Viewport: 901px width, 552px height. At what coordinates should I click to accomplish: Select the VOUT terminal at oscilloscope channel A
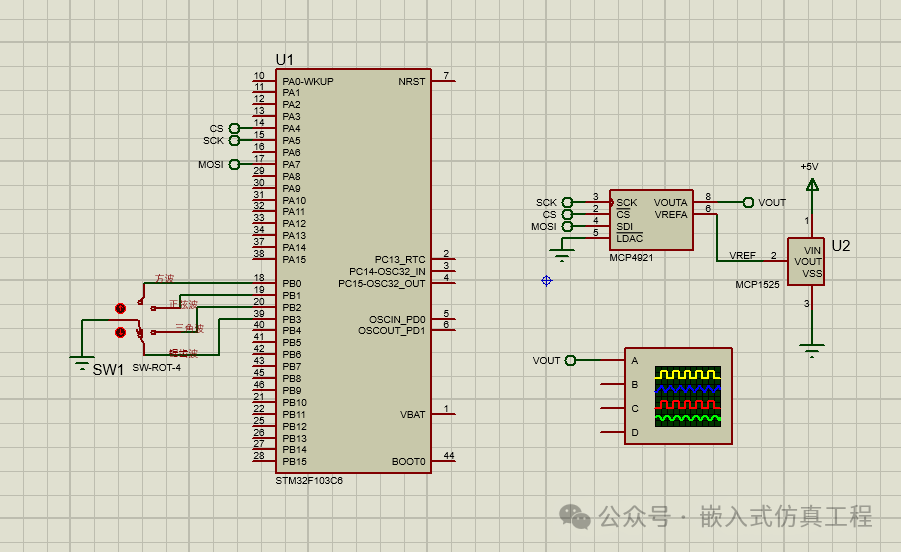click(570, 360)
